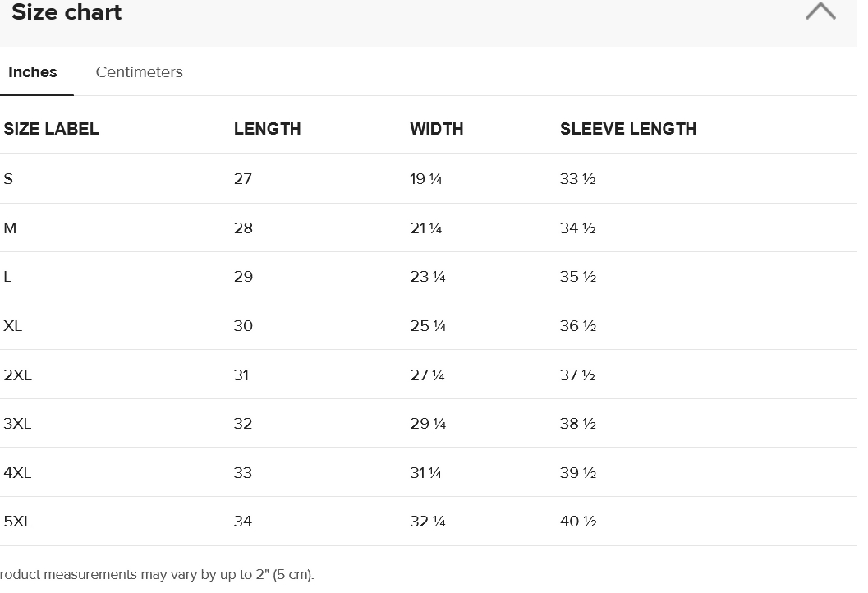Click the WIDTH column header

[x=436, y=129]
